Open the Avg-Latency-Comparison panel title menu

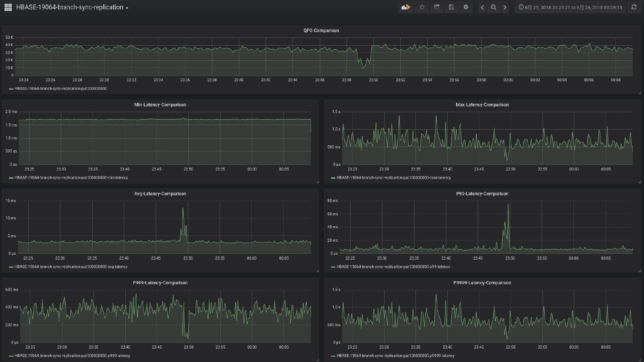[x=160, y=194]
